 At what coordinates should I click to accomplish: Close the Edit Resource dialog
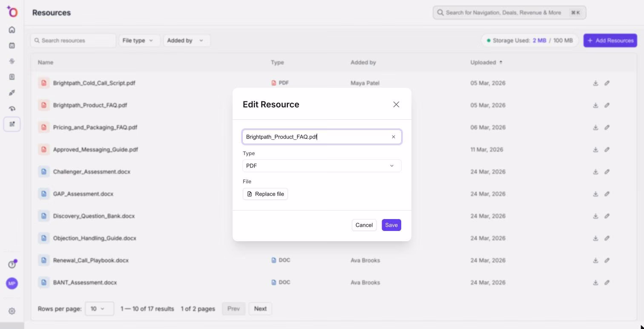[x=396, y=104]
